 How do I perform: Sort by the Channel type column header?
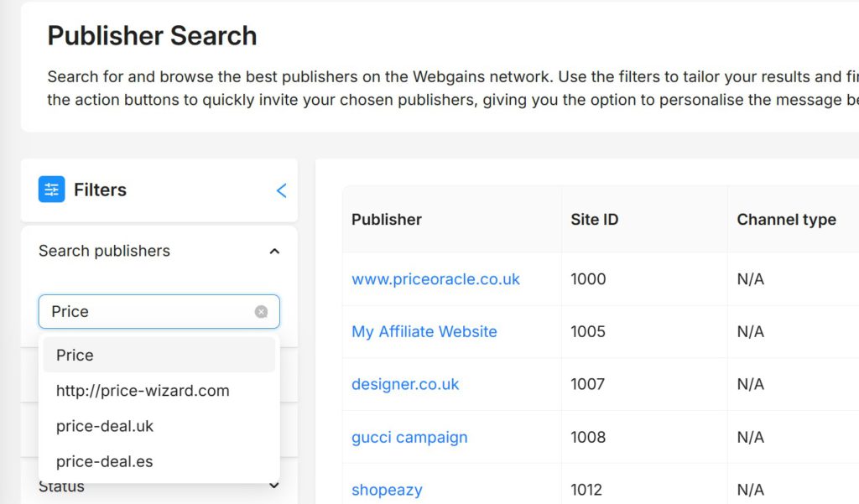(786, 219)
